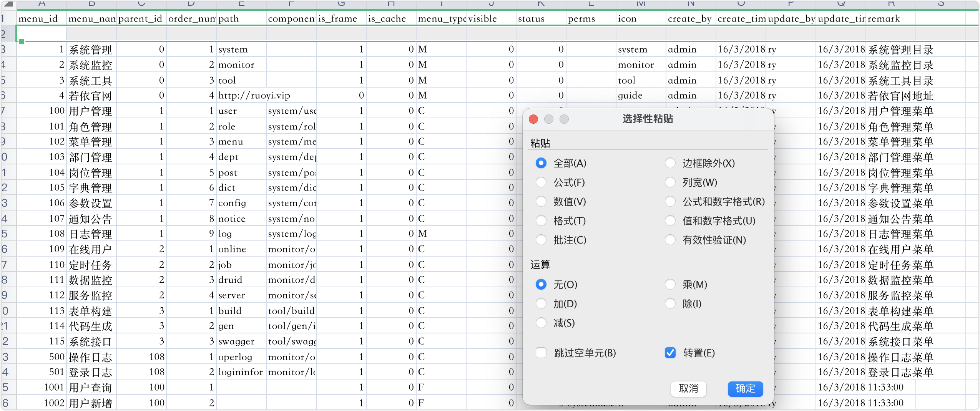Select the 代码生成 cell
Viewport: 980px width, 411px height.
91,326
